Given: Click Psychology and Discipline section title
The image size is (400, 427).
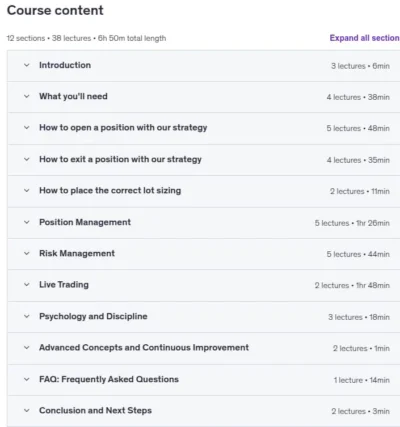Looking at the screenshot, I should [93, 316].
